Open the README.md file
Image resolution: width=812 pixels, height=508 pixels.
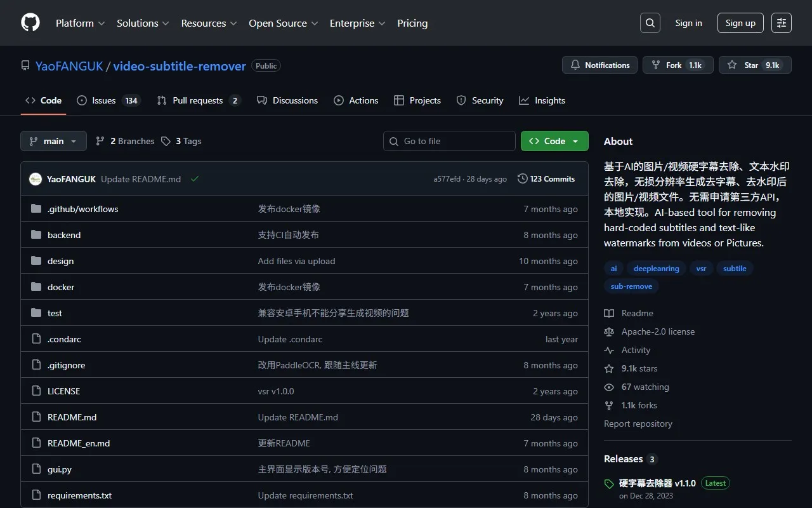coord(72,417)
